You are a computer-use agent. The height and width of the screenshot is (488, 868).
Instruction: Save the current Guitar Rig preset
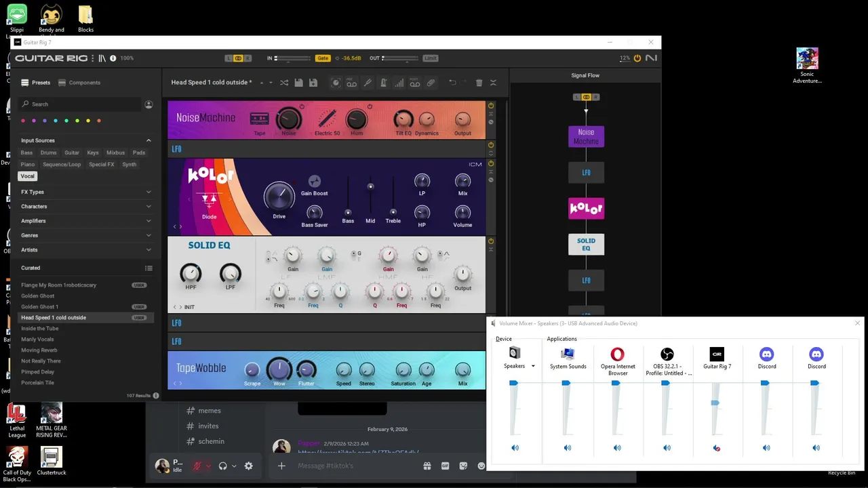pos(298,83)
